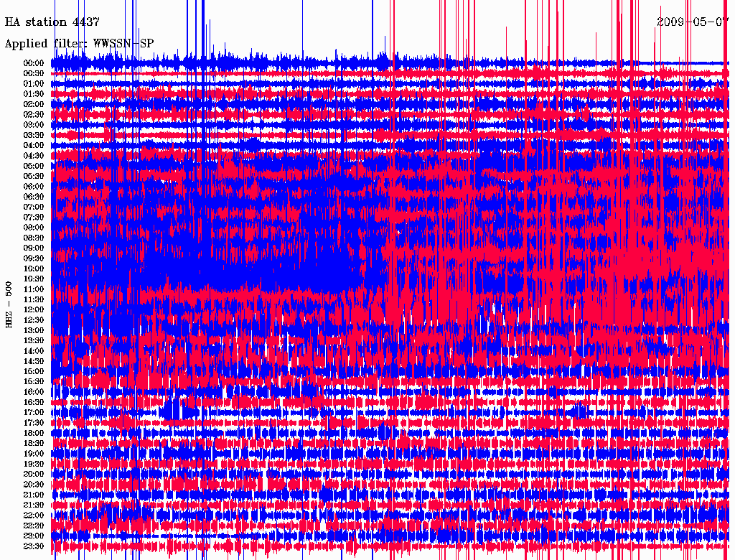Image resolution: width=735 pixels, height=560 pixels.
Task: Select the 07:00 time label
Action: [x=34, y=207]
